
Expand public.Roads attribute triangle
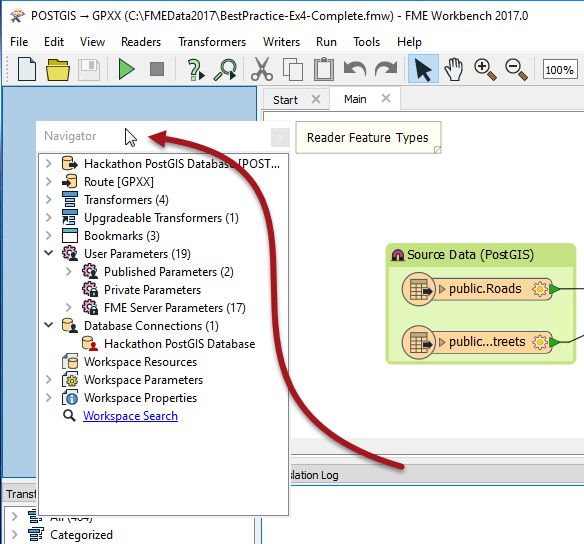pos(442,289)
